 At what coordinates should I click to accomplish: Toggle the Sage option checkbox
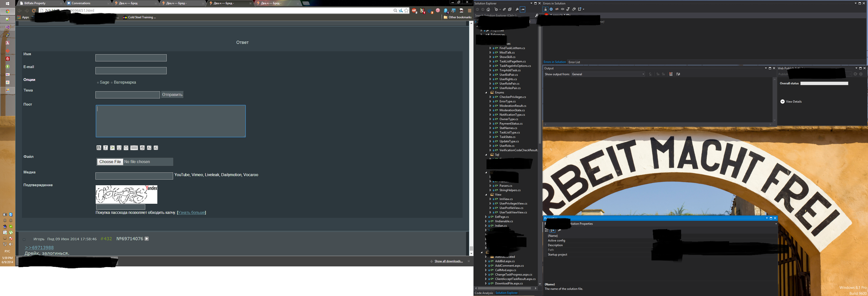coord(98,83)
